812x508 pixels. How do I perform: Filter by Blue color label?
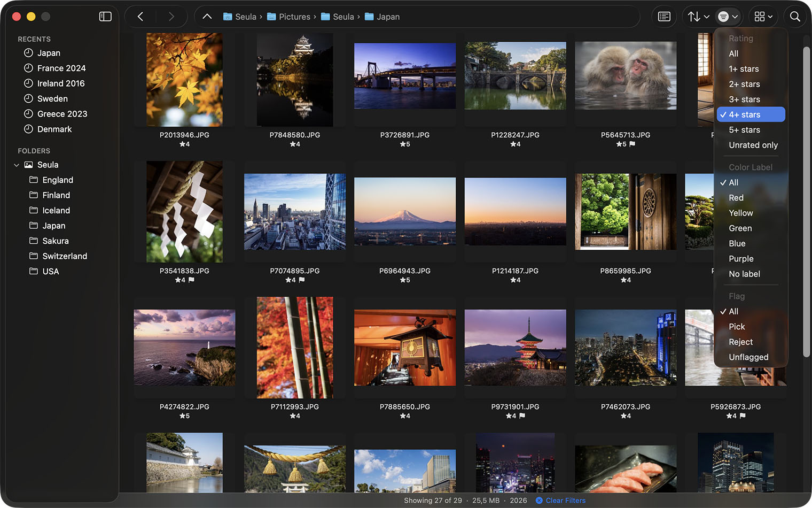[751, 243]
